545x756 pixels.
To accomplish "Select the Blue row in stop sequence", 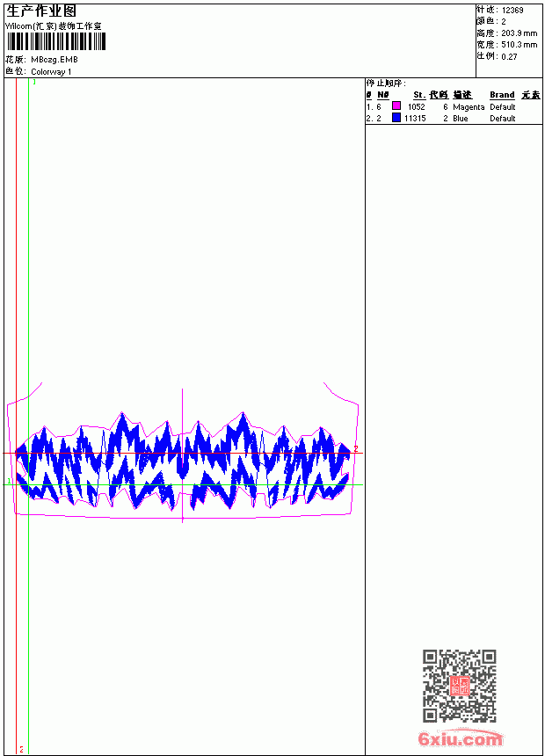I will point(454,118).
